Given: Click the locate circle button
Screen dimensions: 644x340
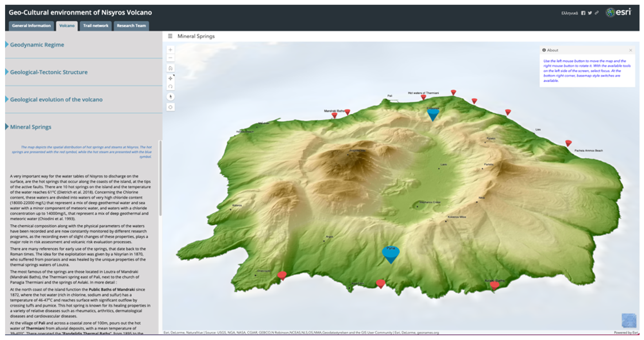Looking at the screenshot, I should click(x=170, y=107).
